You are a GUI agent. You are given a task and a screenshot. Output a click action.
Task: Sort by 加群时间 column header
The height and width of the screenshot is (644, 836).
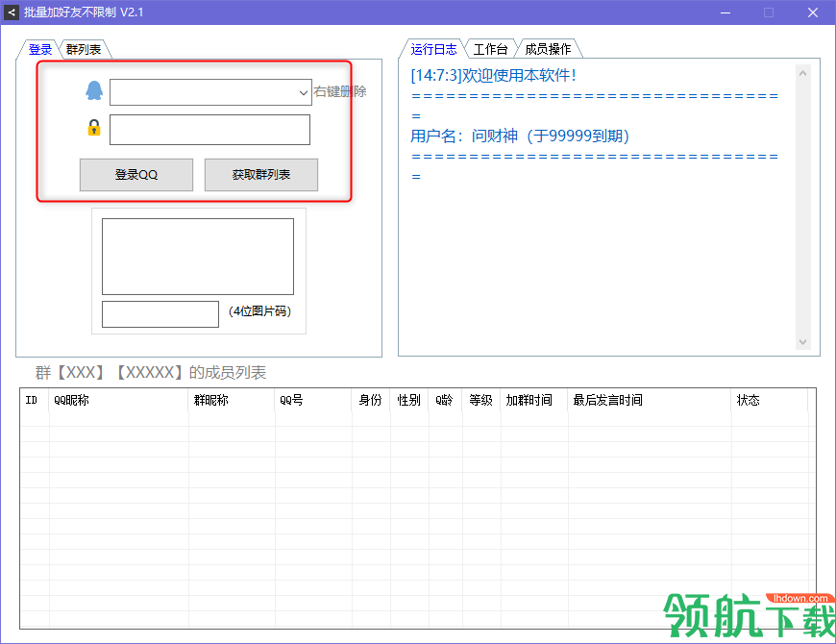click(534, 401)
